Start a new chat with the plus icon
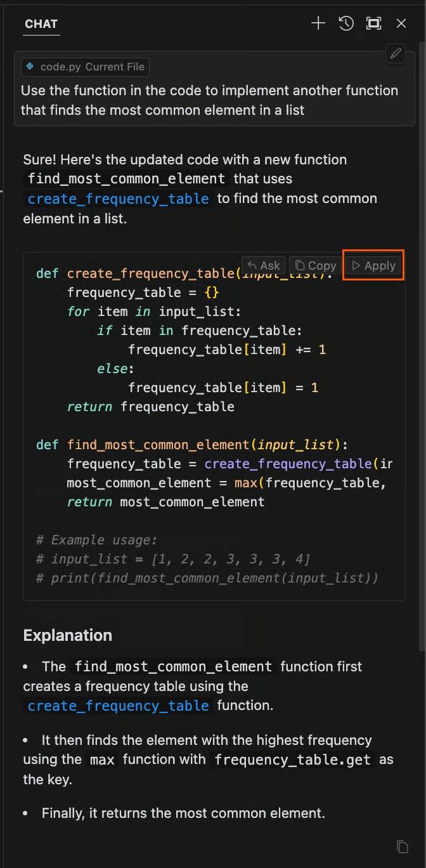The width and height of the screenshot is (426, 868). [x=318, y=23]
